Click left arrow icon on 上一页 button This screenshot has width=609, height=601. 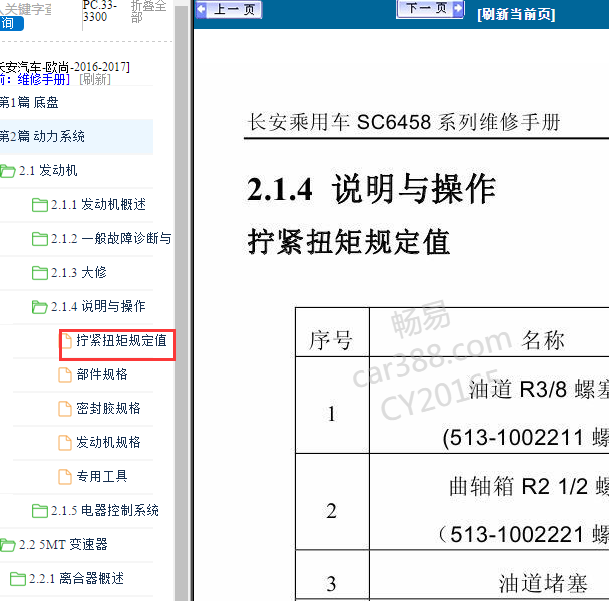tap(202, 9)
